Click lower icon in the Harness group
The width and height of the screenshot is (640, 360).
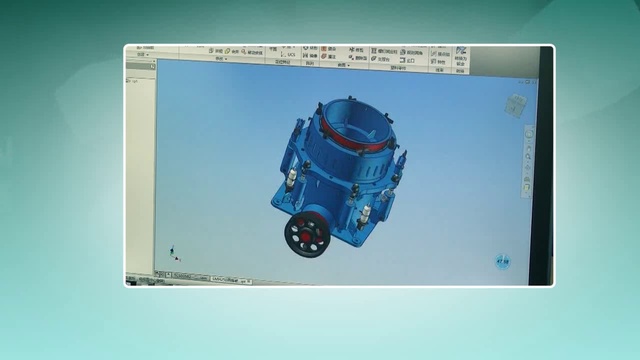(433, 62)
